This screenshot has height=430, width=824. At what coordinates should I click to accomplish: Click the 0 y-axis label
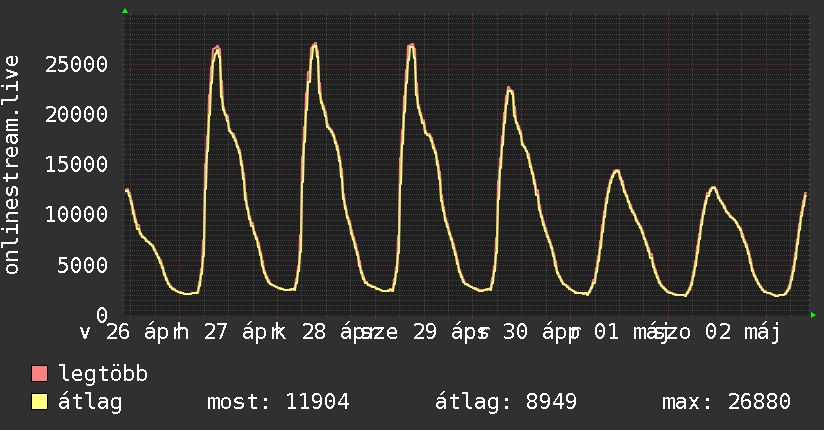point(102,315)
